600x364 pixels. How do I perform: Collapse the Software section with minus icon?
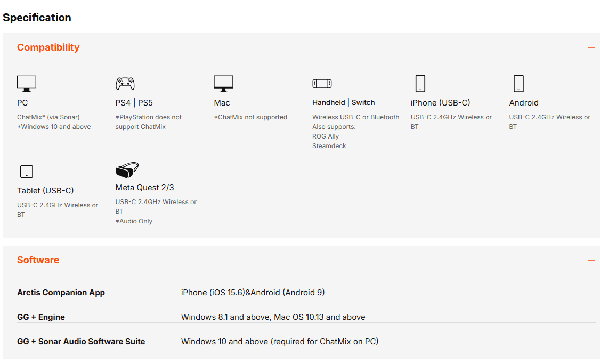click(591, 260)
